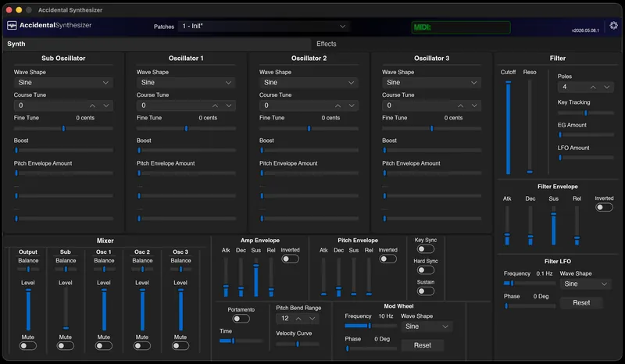Increase Oscillator 1 Course Tune with up arrow

click(216, 105)
